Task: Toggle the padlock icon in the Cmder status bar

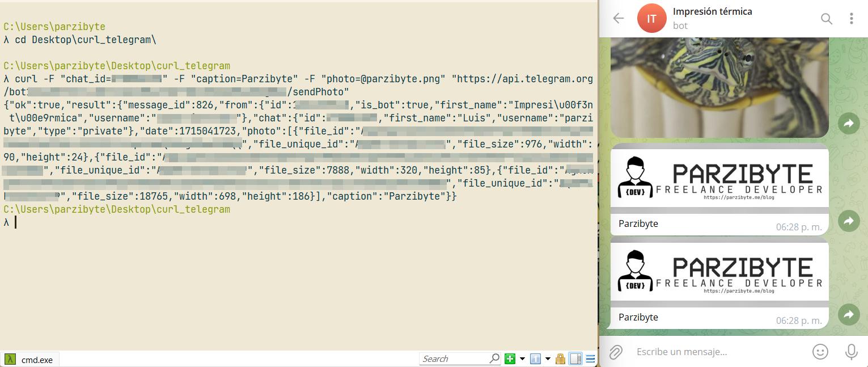Action: tap(560, 358)
